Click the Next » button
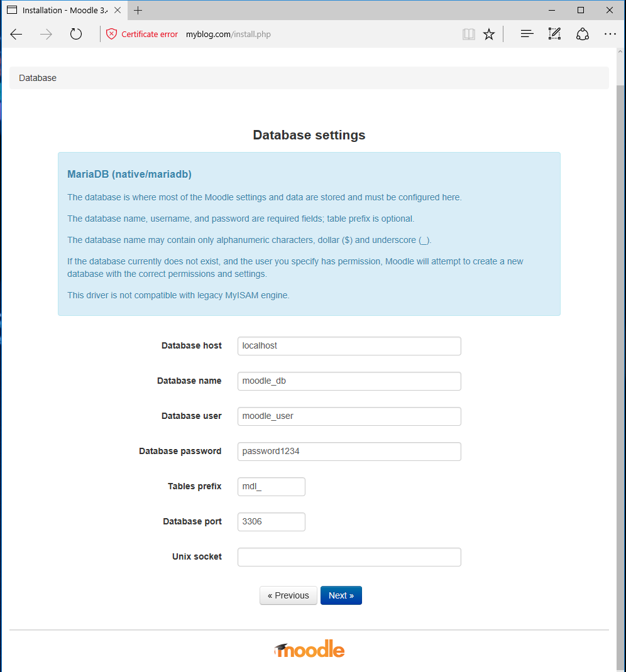The width and height of the screenshot is (626, 672). pos(341,595)
